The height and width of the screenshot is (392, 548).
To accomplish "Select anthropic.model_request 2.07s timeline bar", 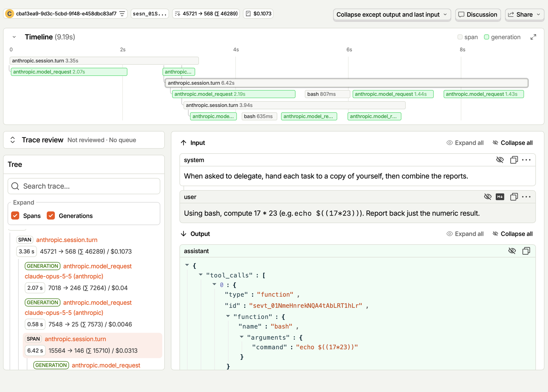I will point(69,72).
